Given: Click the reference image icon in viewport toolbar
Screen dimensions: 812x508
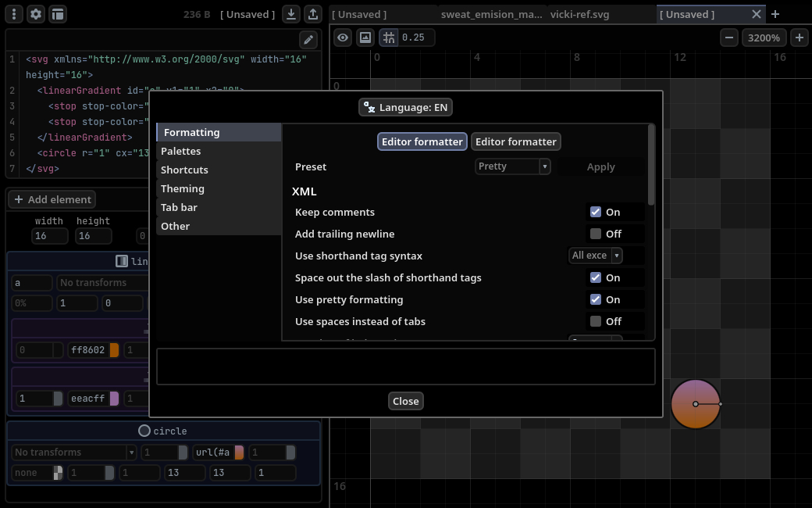Looking at the screenshot, I should coord(365,38).
